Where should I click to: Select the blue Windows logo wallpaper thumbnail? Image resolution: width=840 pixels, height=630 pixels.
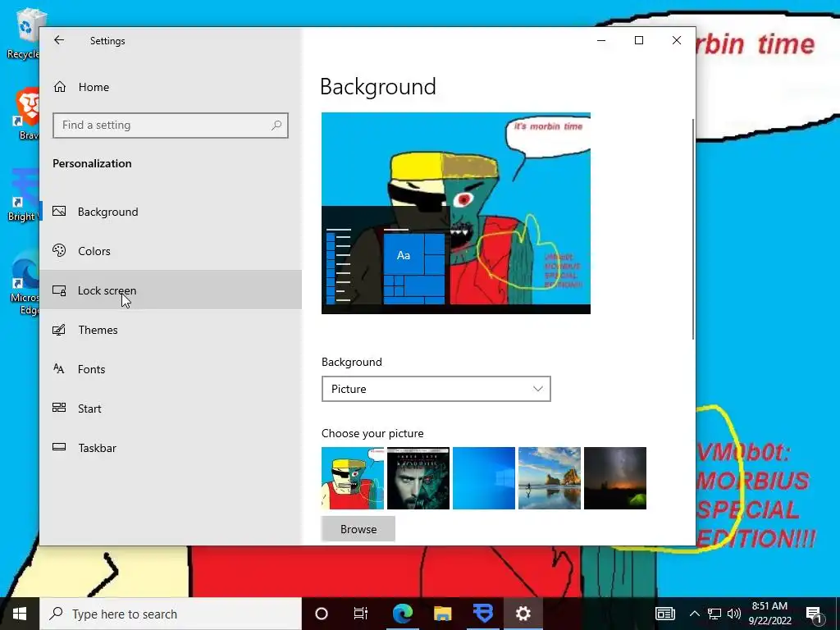pyautogui.click(x=484, y=478)
